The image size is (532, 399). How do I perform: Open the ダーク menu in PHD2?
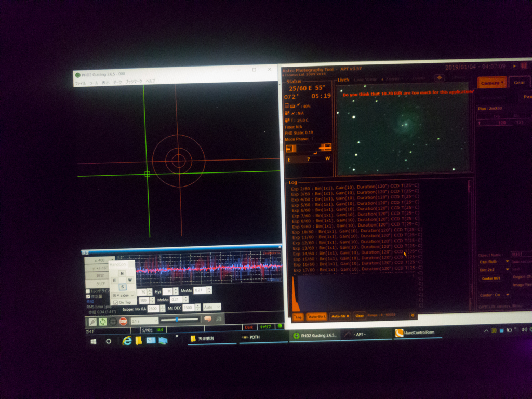tap(117, 83)
